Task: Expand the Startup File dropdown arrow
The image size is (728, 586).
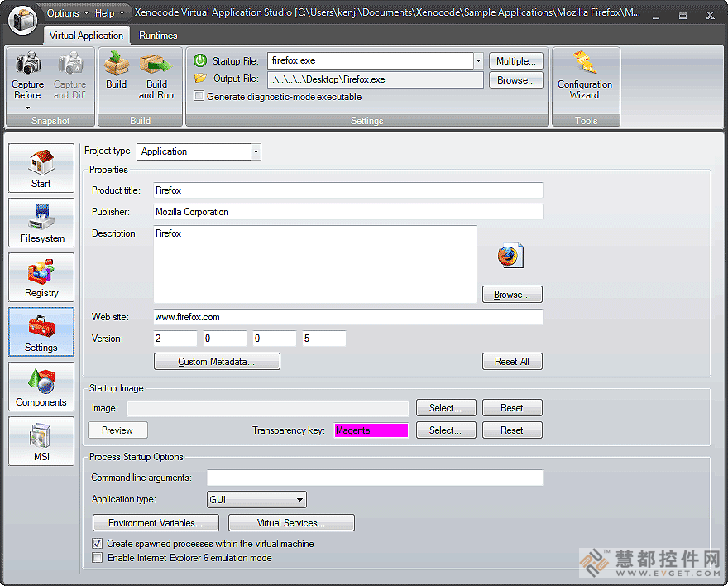Action: coord(478,60)
